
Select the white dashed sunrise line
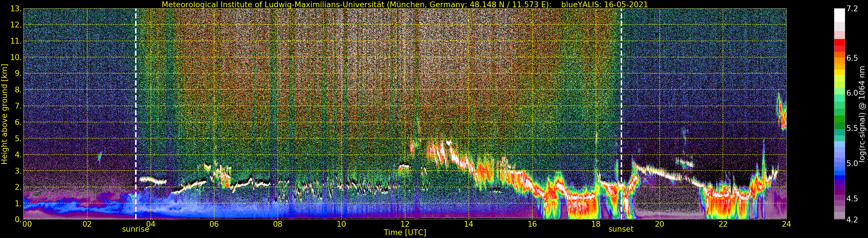[136, 101]
